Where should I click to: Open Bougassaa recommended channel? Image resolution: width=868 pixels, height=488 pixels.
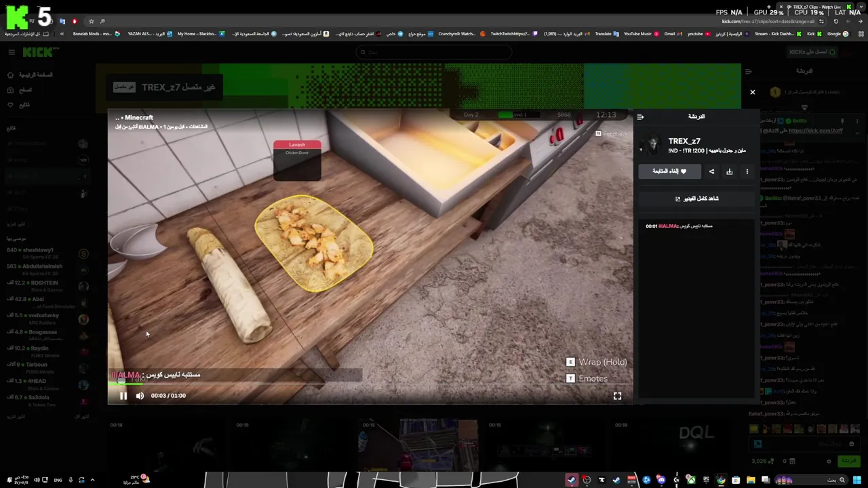47,335
